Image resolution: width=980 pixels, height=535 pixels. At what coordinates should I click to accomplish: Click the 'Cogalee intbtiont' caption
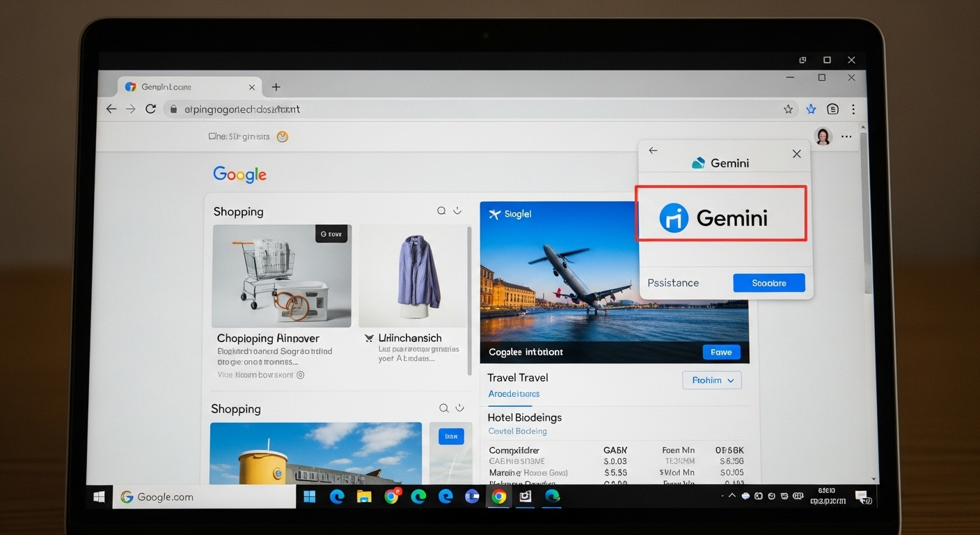coord(526,352)
